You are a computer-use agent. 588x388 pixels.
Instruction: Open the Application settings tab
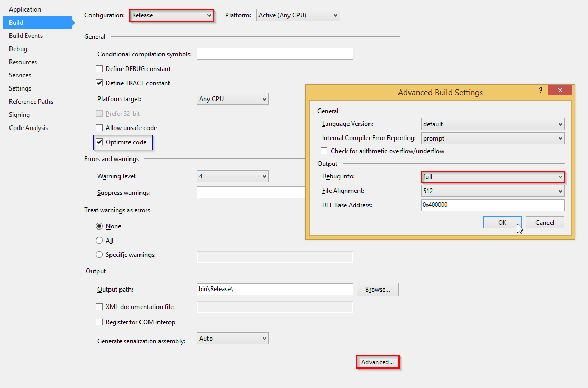coord(25,9)
